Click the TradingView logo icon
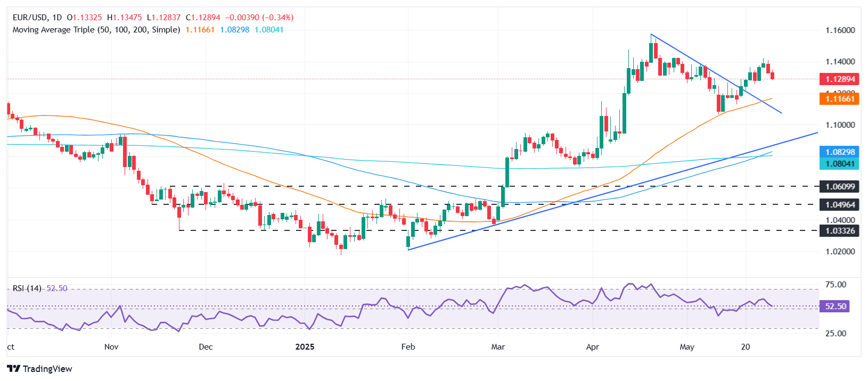 click(13, 369)
